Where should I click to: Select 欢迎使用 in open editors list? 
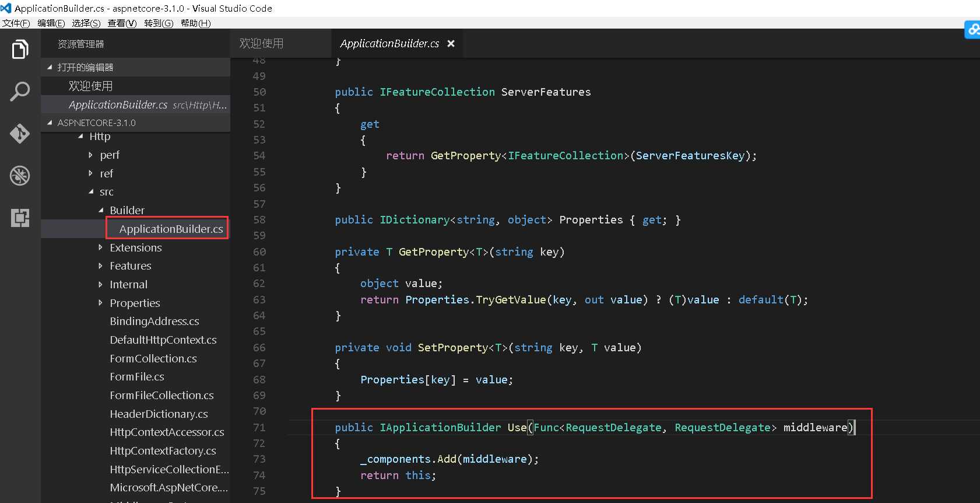tap(135, 86)
